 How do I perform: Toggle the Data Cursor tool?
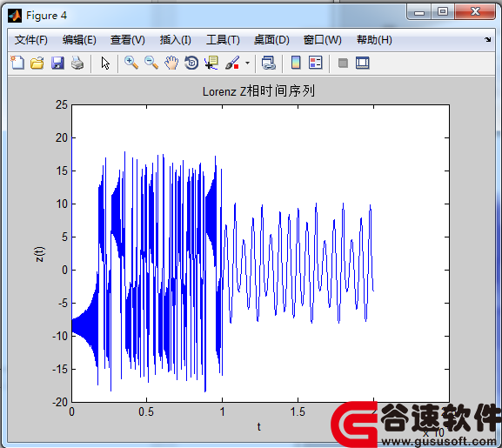pyautogui.click(x=211, y=63)
